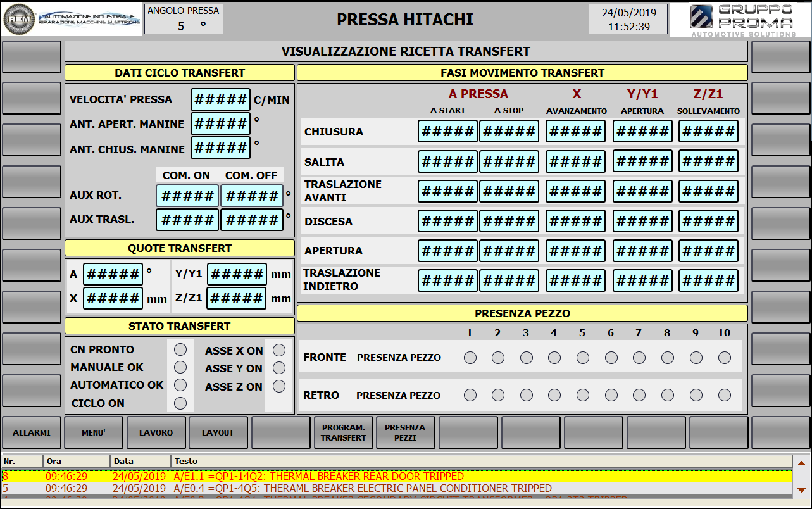Image resolution: width=812 pixels, height=509 pixels.
Task: Click TRASLAZIONE INDIETRO A STOP field
Action: [509, 280]
